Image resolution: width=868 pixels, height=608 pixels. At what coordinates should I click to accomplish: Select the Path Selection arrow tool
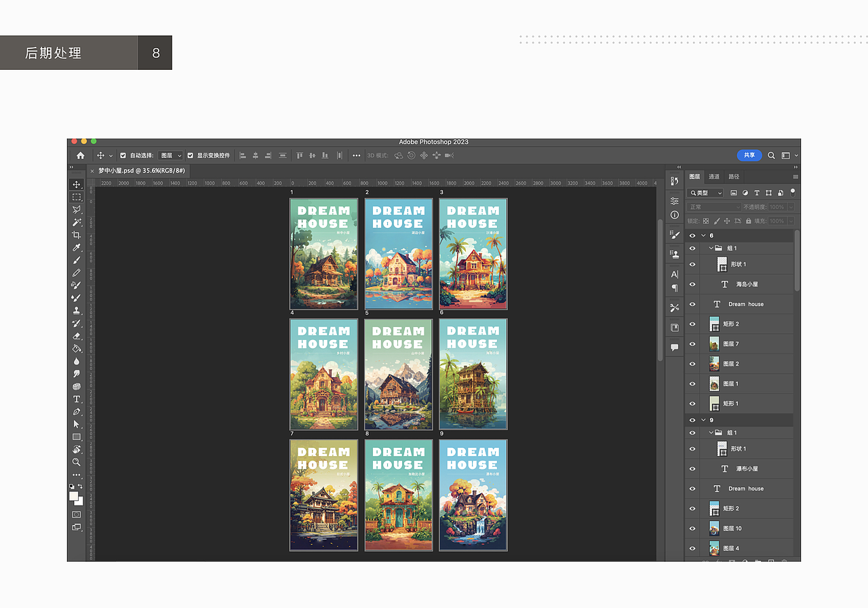coord(77,424)
